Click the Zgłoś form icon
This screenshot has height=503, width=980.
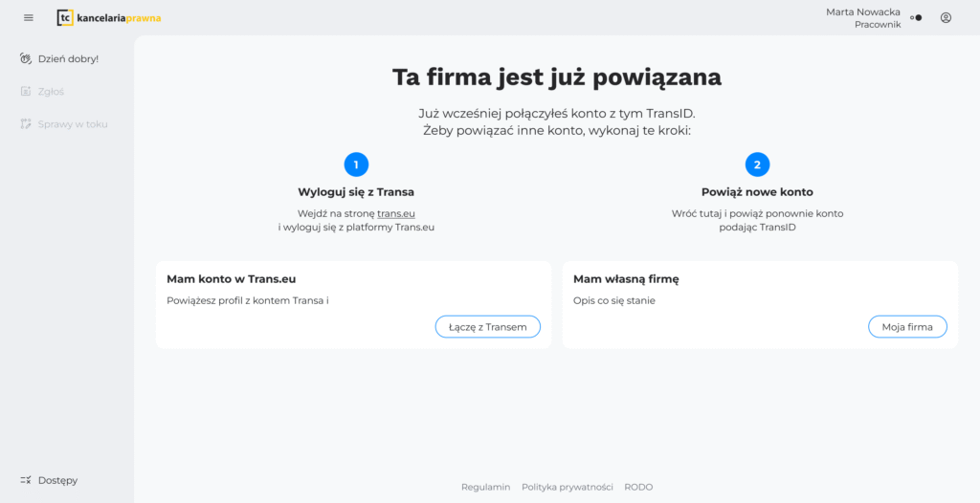coord(27,92)
